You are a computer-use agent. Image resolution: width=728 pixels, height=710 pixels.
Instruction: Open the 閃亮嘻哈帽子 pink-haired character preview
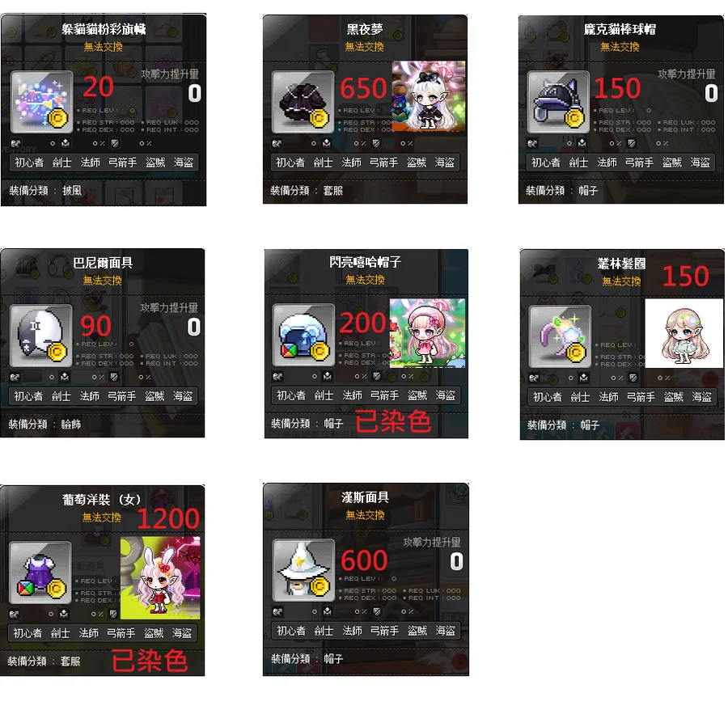(x=428, y=333)
